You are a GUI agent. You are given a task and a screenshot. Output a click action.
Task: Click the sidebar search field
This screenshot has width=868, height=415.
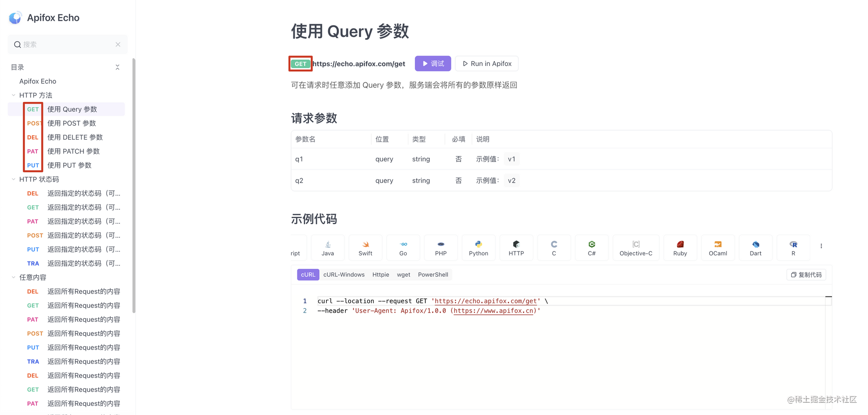[x=67, y=44]
